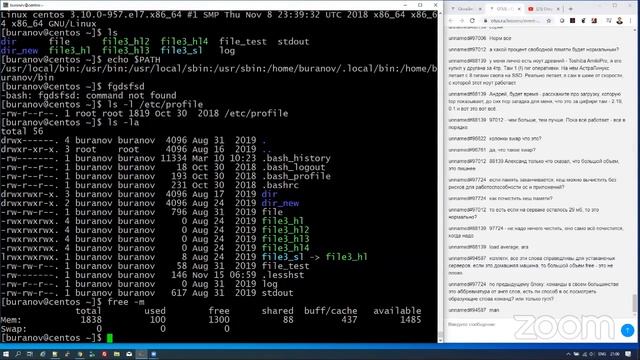The image size is (640, 360).
Task: Click 'Swap:' row label
Action: coord(14,329)
